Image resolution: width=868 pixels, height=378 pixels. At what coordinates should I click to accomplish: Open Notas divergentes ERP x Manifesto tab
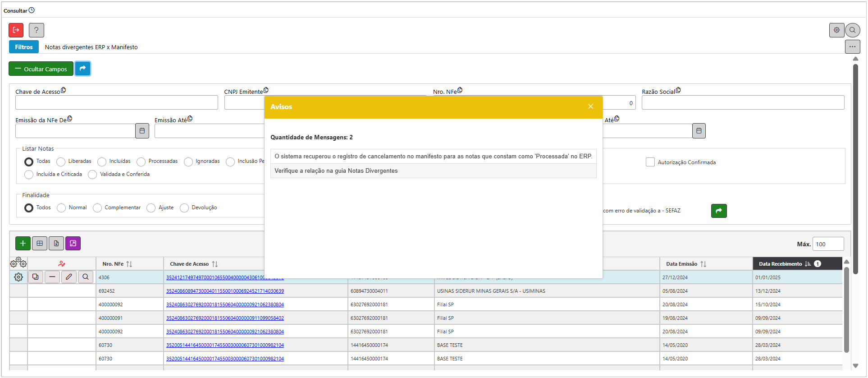[x=91, y=47]
